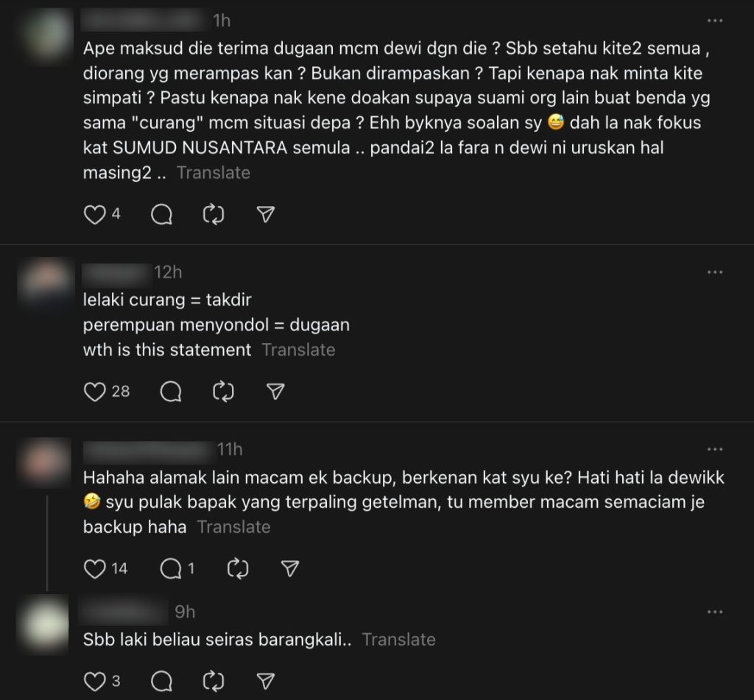Open more options for the 9h comment

pos(715,612)
